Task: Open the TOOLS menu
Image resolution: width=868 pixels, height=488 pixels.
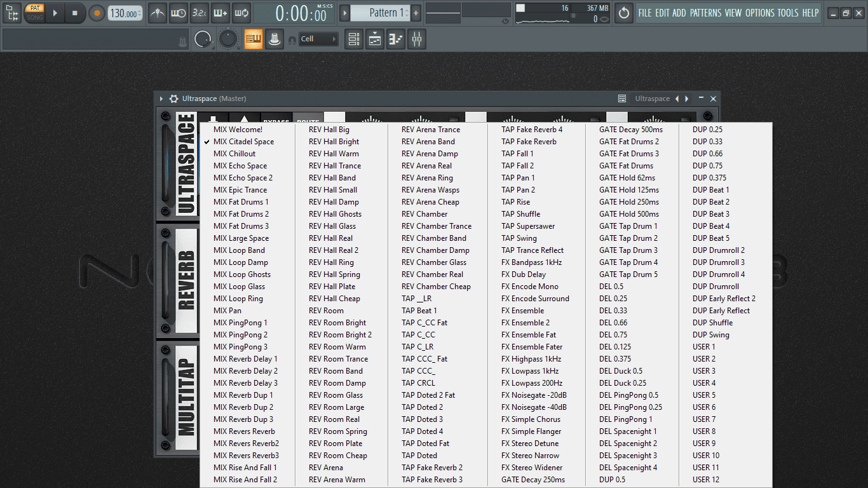Action: [788, 13]
